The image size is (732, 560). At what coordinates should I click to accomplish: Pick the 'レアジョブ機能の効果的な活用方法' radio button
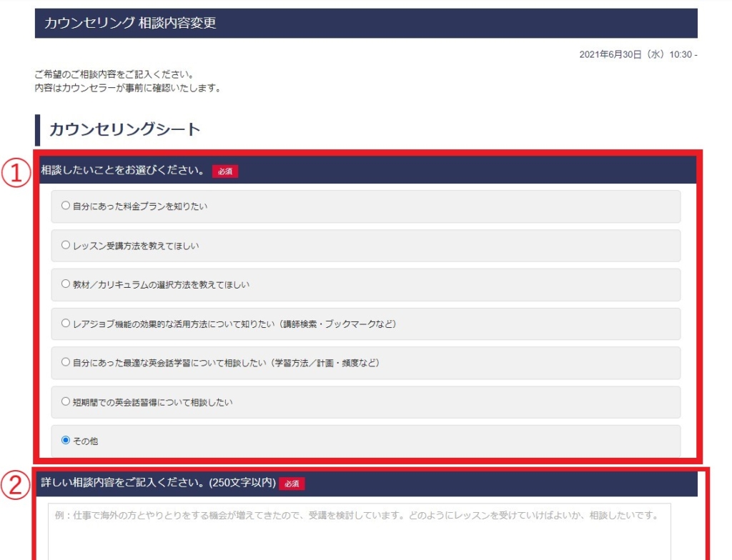[65, 323]
